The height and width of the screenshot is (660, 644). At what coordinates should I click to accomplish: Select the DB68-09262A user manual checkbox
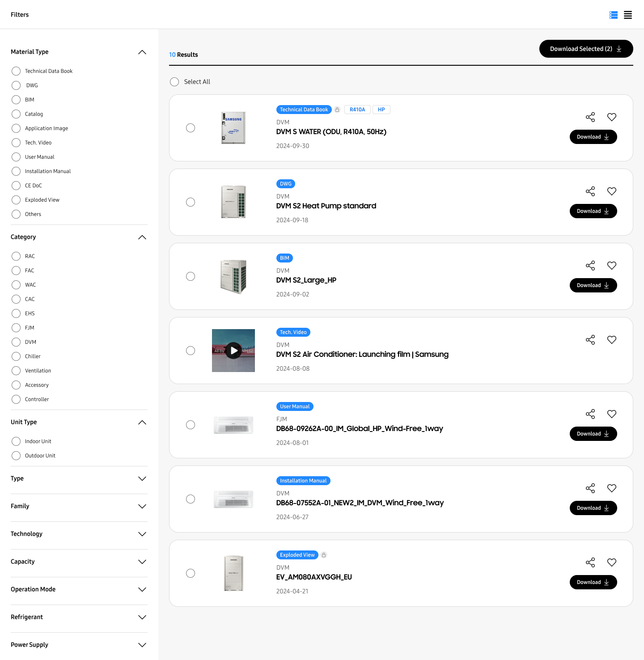coord(191,425)
